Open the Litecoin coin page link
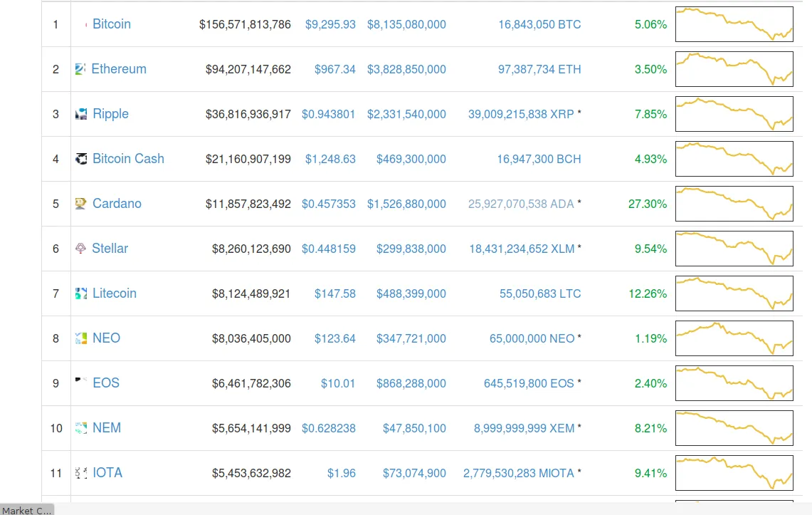Screen dimensions: 812x515 (x=115, y=293)
